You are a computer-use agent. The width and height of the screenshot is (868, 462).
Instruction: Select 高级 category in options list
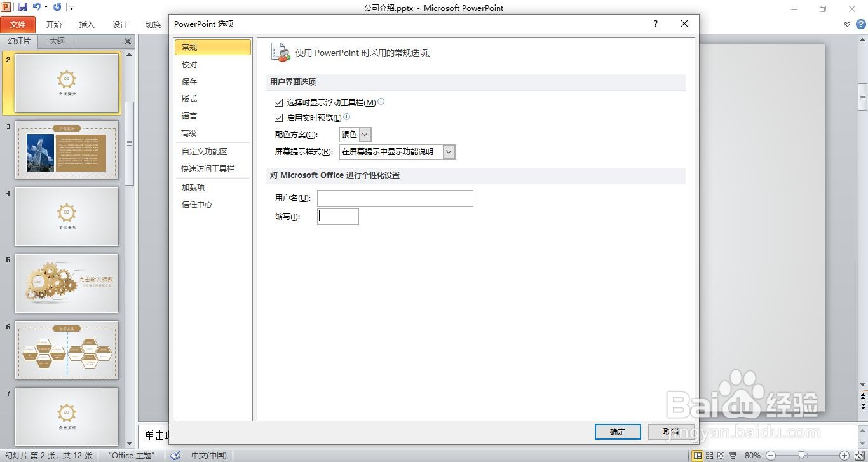[213, 133]
